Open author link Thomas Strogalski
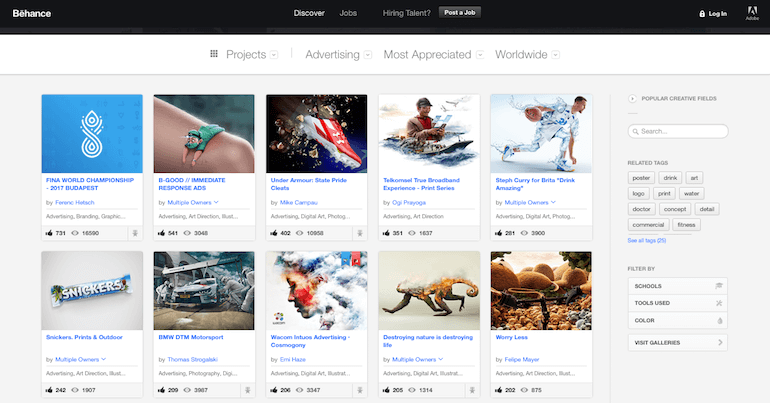This screenshot has height=403, width=770. coord(192,359)
